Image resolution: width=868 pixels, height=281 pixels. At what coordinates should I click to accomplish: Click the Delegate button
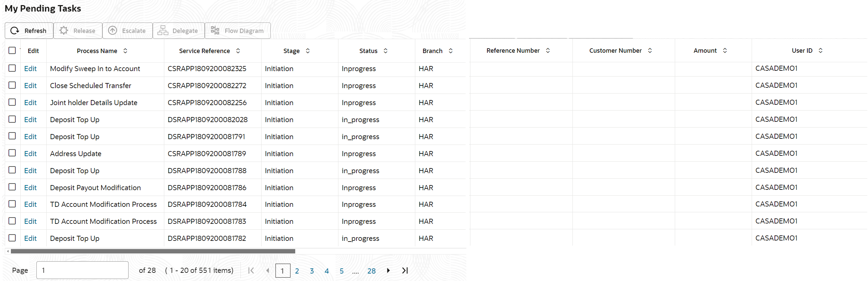coord(179,31)
